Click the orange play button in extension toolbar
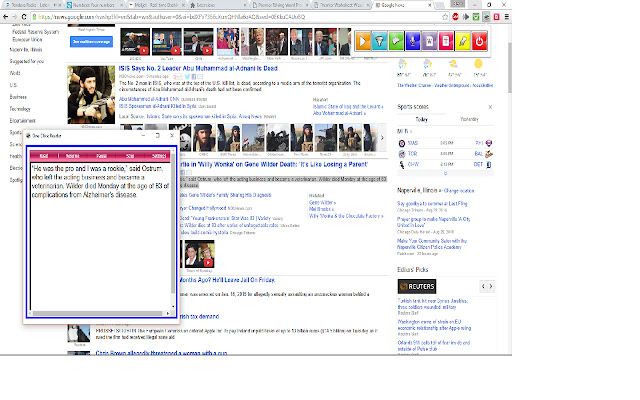640x400 pixels. pyautogui.click(x=363, y=41)
